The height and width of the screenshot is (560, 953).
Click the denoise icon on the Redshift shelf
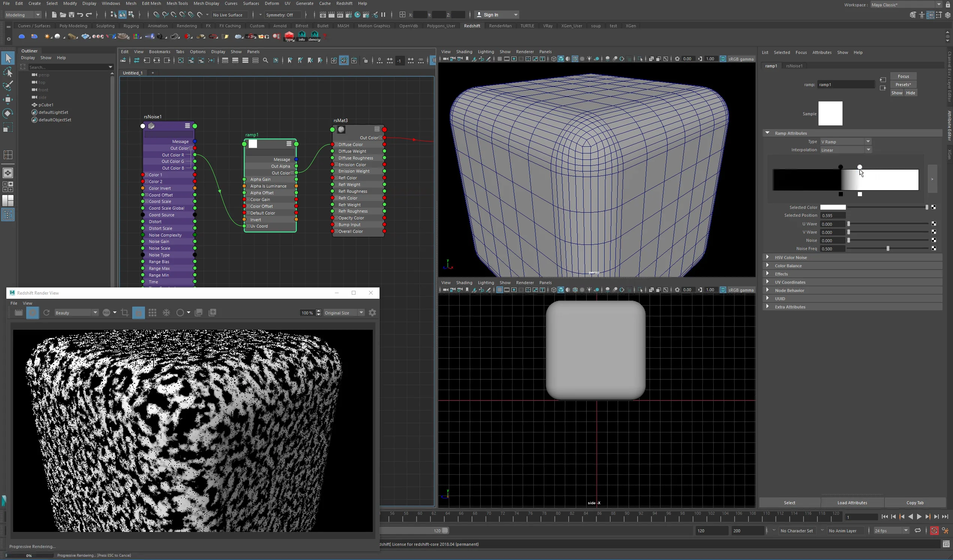click(x=315, y=36)
